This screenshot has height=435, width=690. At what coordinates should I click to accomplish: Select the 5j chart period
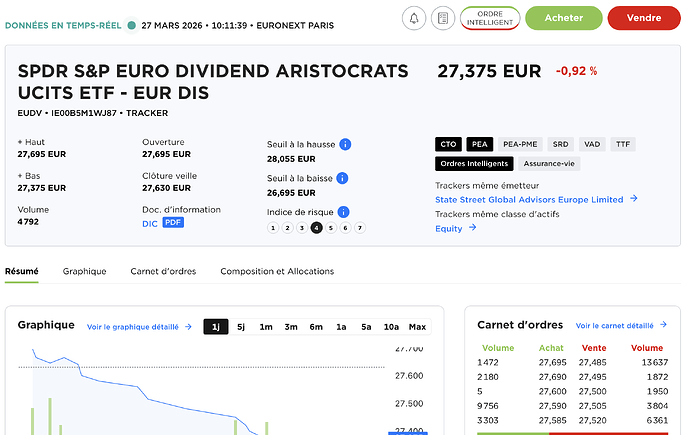(x=241, y=327)
